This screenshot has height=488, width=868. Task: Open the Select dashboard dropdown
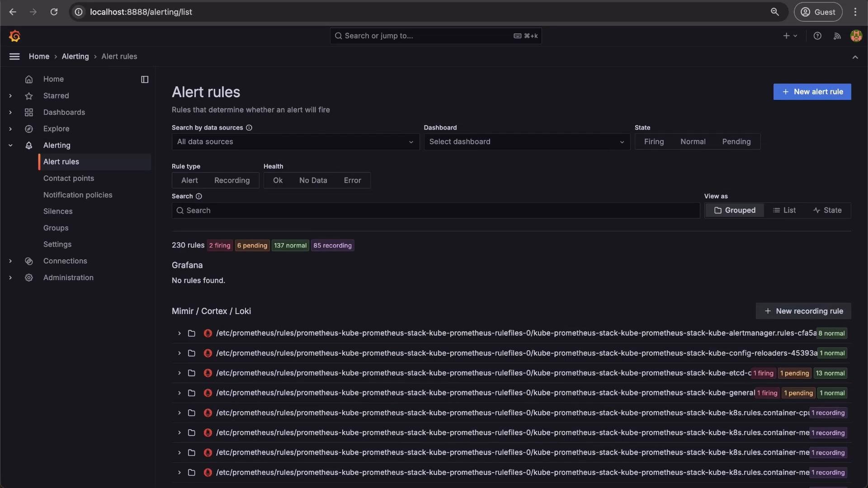[x=527, y=141]
